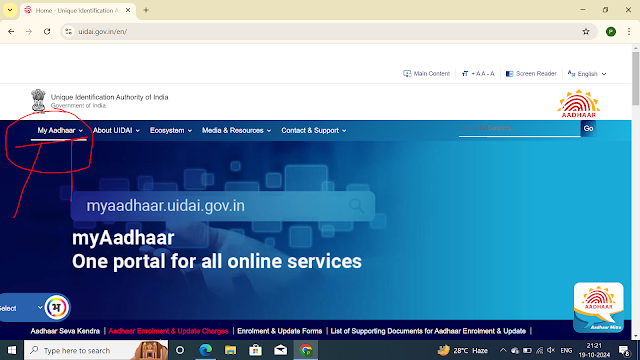Image resolution: width=640 pixels, height=360 pixels.
Task: Expand the Ecosystem menu
Action: pyautogui.click(x=171, y=130)
